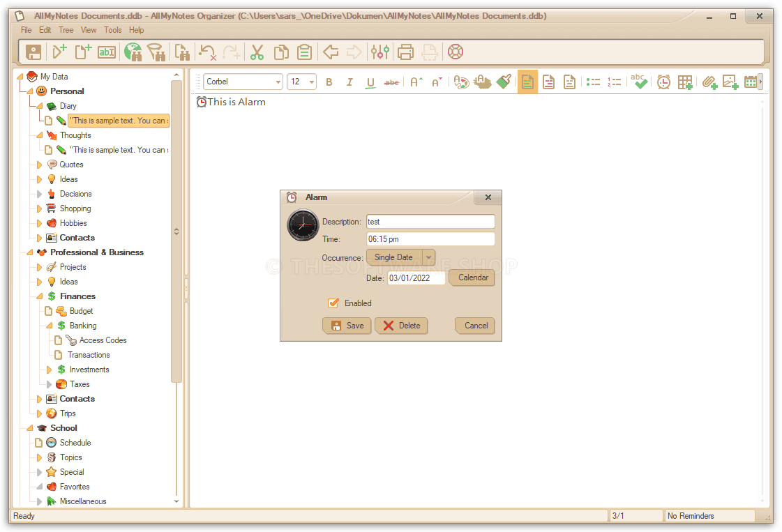Collapse the School tree folder
Image resolution: width=782 pixels, height=532 pixels.
click(29, 428)
